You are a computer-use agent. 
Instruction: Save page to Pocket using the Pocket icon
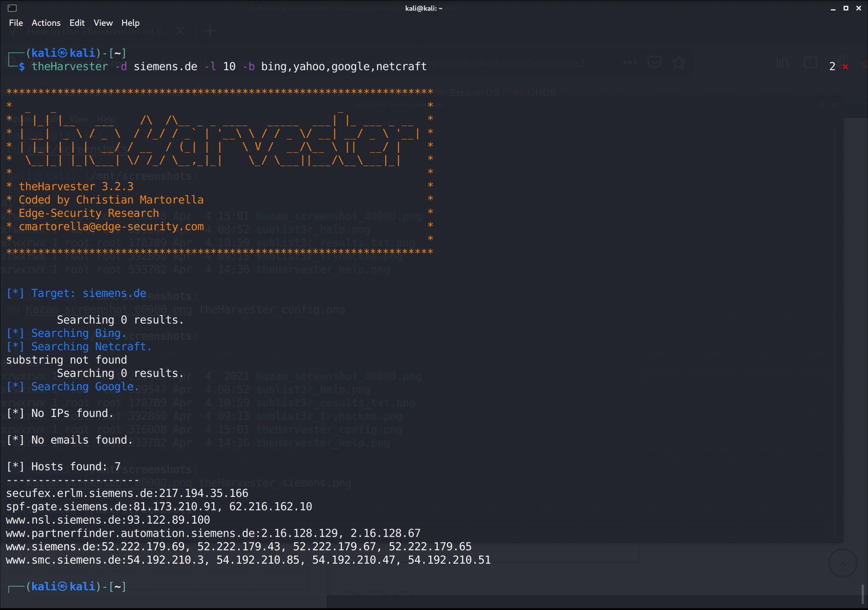point(654,62)
